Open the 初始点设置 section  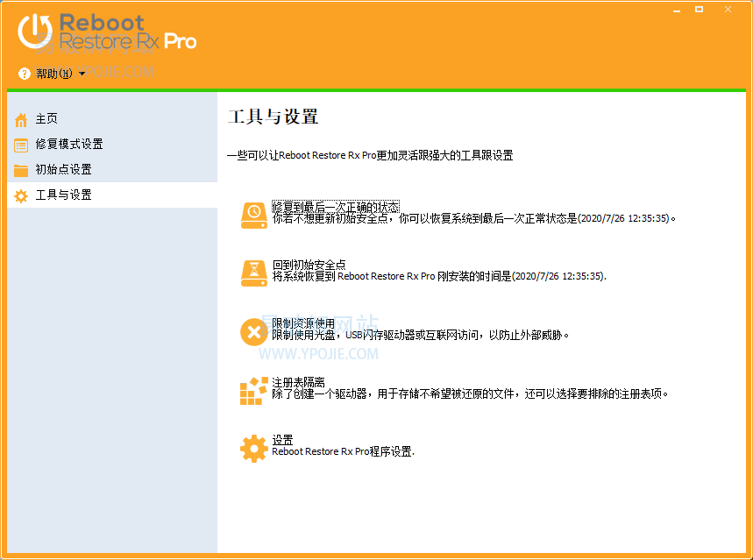pyautogui.click(x=61, y=169)
